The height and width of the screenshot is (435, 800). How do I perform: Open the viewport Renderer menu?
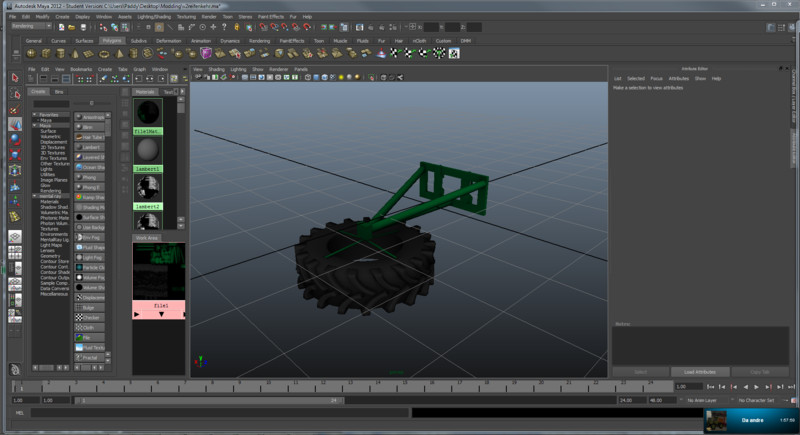279,69
